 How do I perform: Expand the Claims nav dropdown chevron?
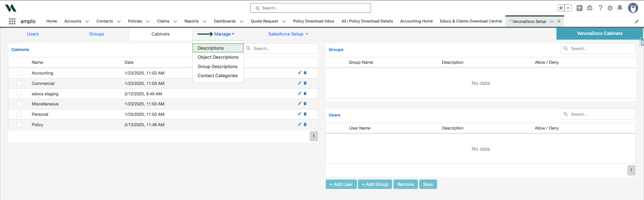tap(175, 21)
